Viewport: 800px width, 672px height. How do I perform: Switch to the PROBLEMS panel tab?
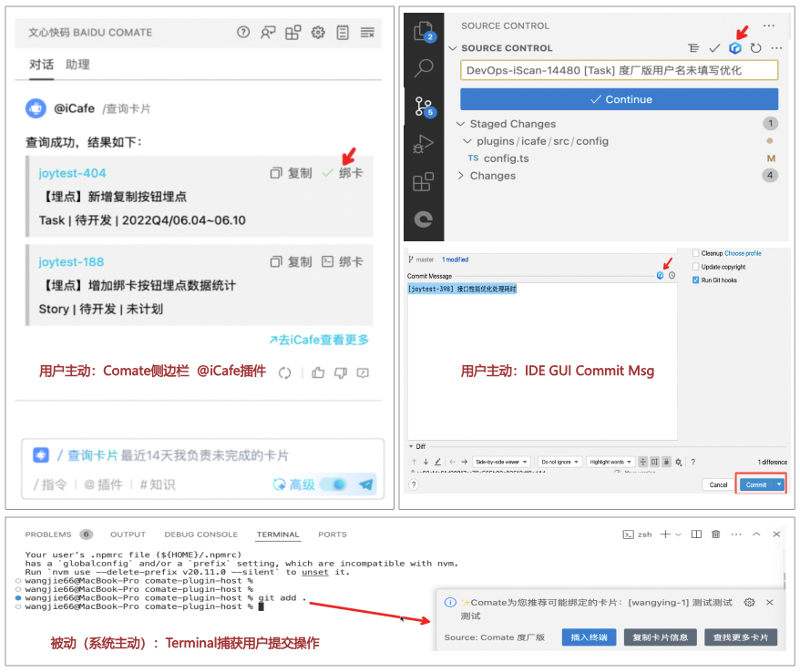tap(48, 535)
